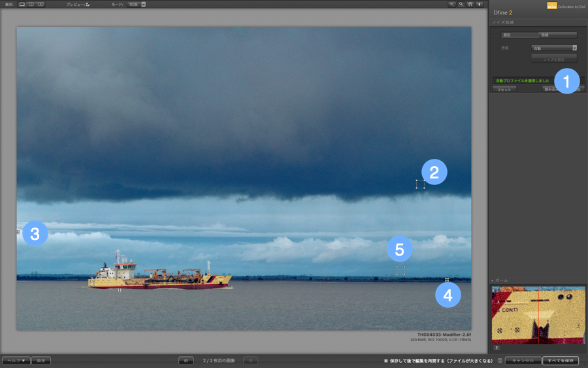
Task: Click the キャンセル button
Action: pyautogui.click(x=523, y=361)
